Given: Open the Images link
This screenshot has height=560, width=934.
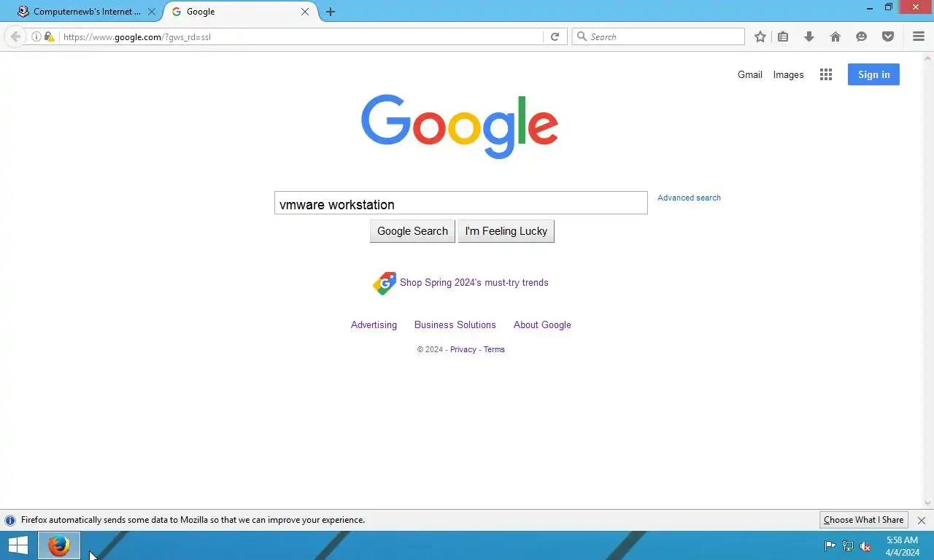Looking at the screenshot, I should [788, 74].
